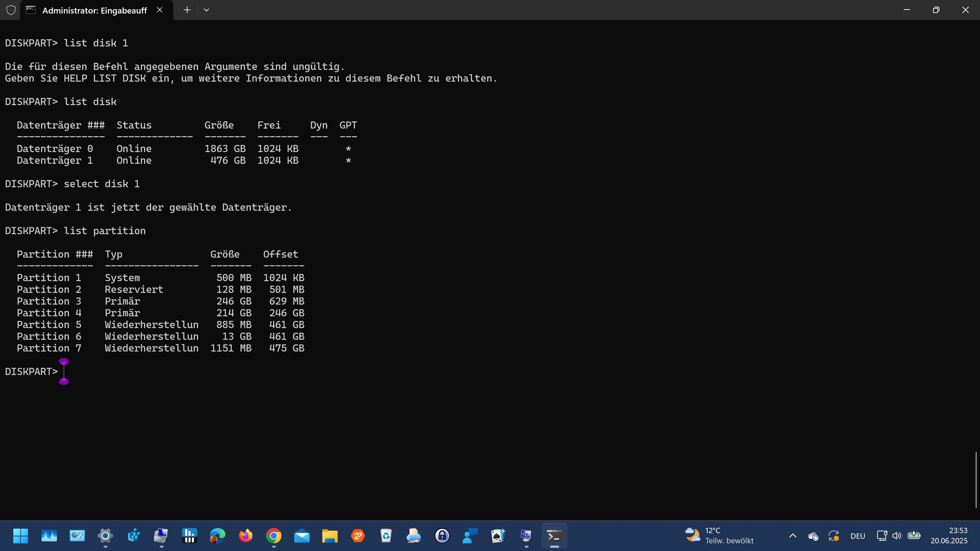Click the Windows Start button
Screen dimensions: 980x551
coord(20,536)
